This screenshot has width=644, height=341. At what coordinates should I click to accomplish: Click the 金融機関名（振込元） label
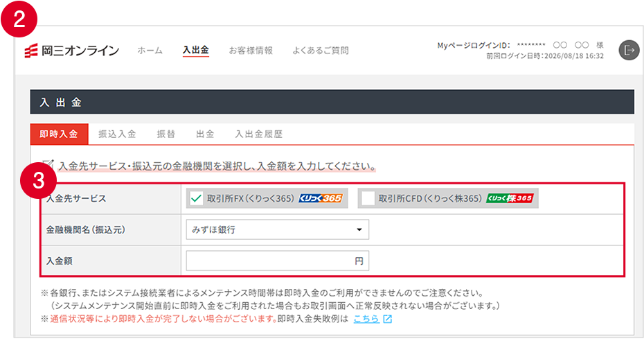[x=86, y=229]
